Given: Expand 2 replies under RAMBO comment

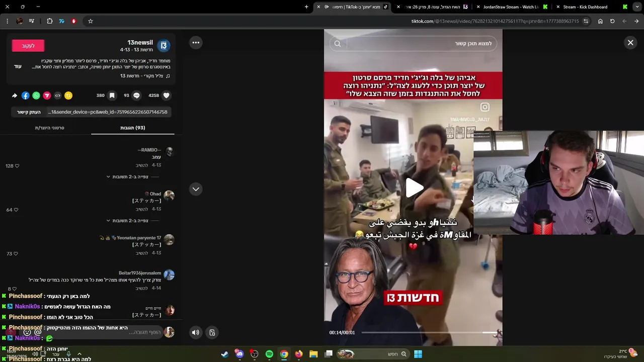Looking at the screenshot, I should 130,177.
